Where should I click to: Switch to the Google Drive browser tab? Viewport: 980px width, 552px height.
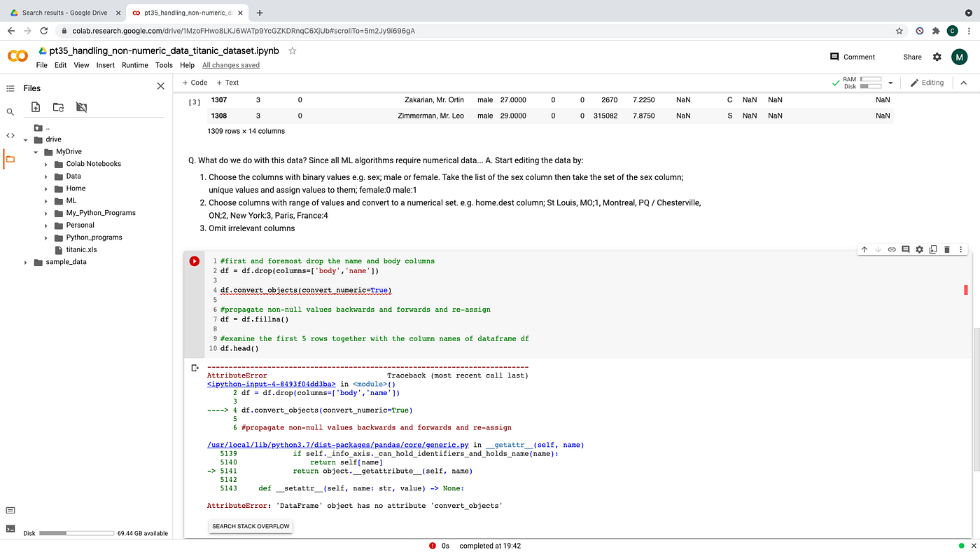point(63,12)
